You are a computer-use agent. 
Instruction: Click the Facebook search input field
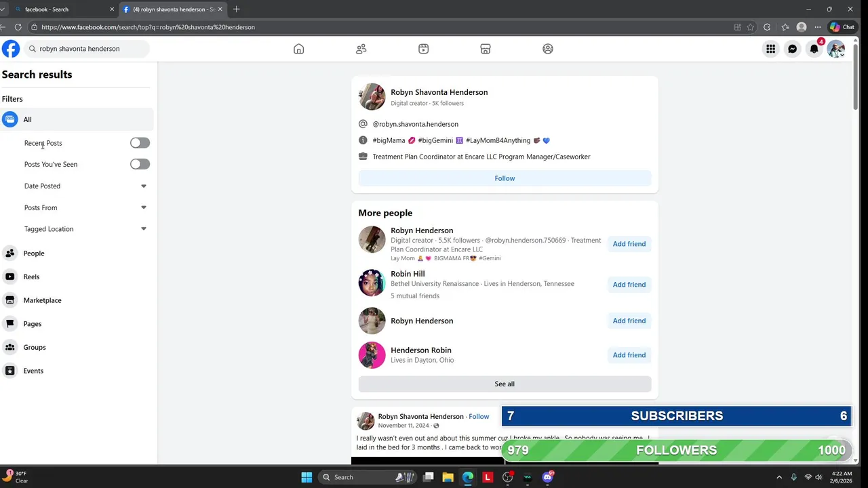(x=86, y=49)
